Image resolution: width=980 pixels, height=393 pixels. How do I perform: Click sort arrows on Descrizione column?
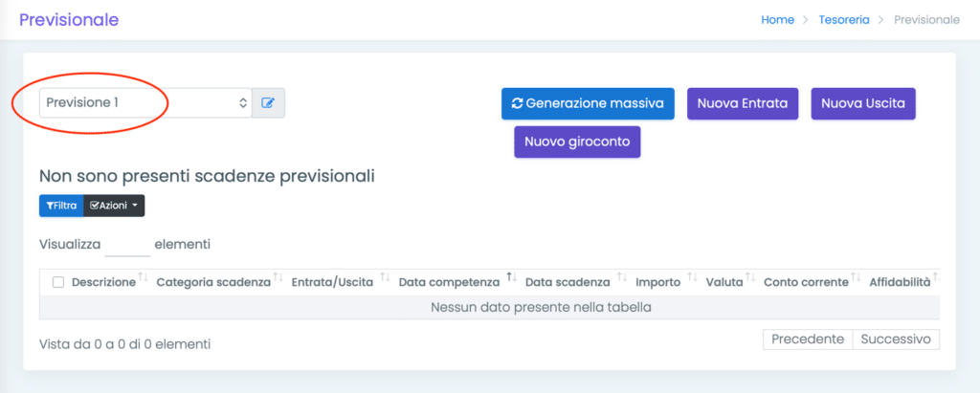point(143,278)
